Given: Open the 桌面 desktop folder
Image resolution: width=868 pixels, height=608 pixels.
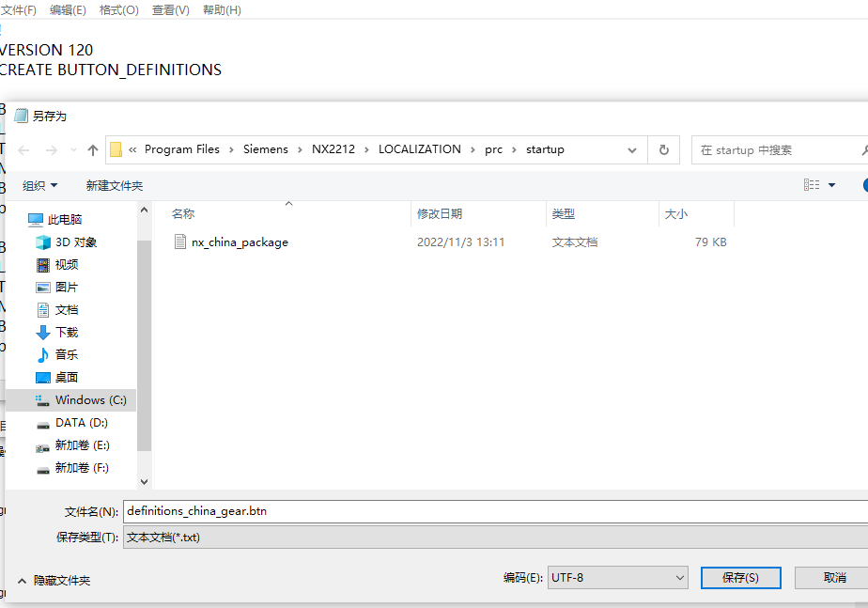Looking at the screenshot, I should (x=66, y=378).
